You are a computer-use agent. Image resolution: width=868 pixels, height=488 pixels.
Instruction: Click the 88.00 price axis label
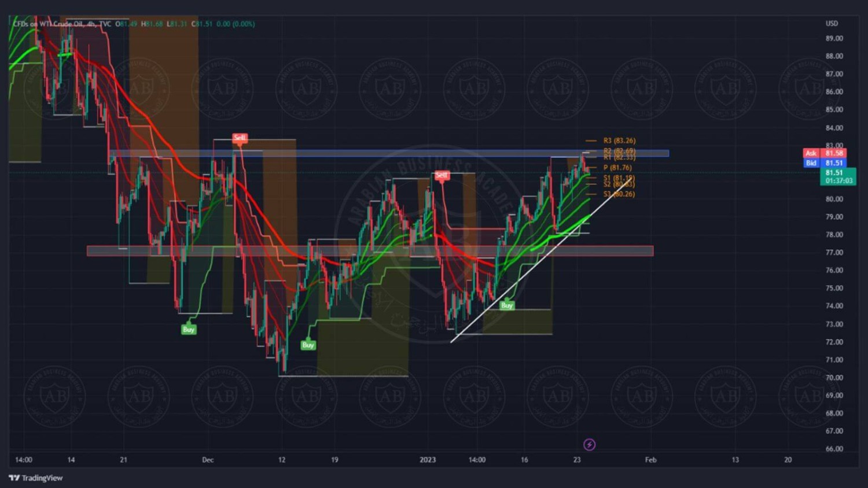pos(834,57)
